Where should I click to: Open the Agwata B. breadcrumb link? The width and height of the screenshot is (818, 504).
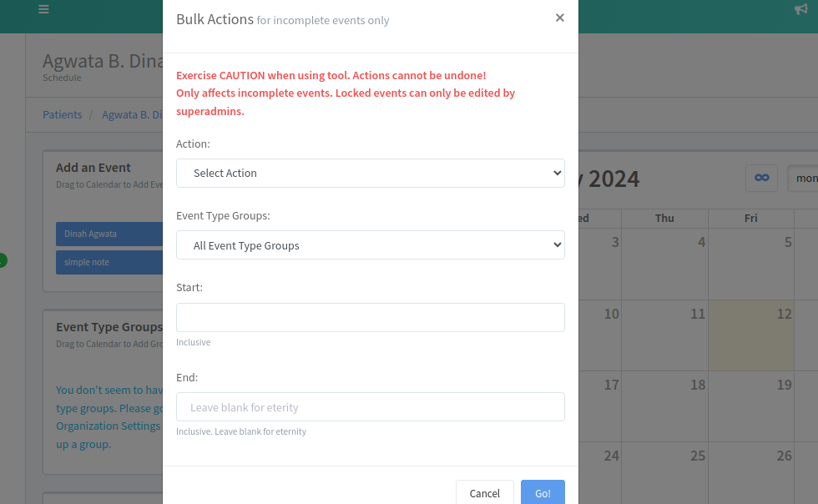(131, 114)
